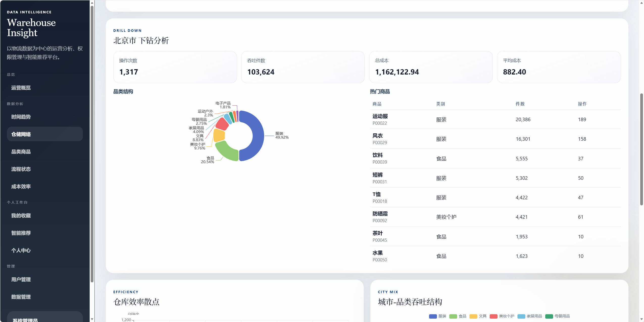This screenshot has height=322, width=644.
Task: Open 我的收藏 in the personal workspace
Action: pos(21,216)
